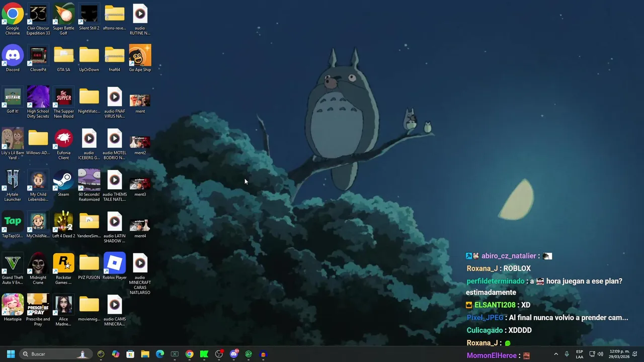Select audio MOTEL BODRIO N... file
Screen dimensions: 644x362
click(114, 144)
